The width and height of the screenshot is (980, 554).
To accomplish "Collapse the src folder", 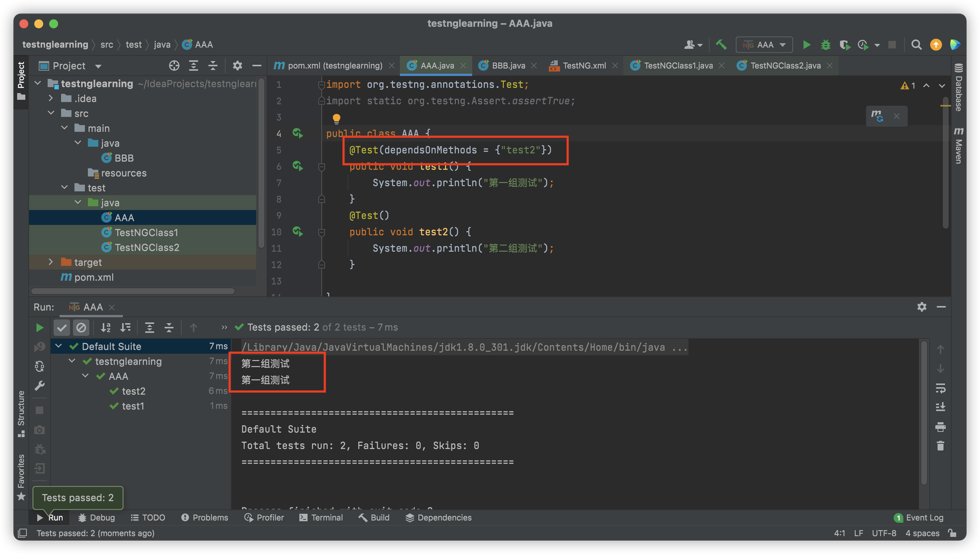I will click(x=51, y=113).
